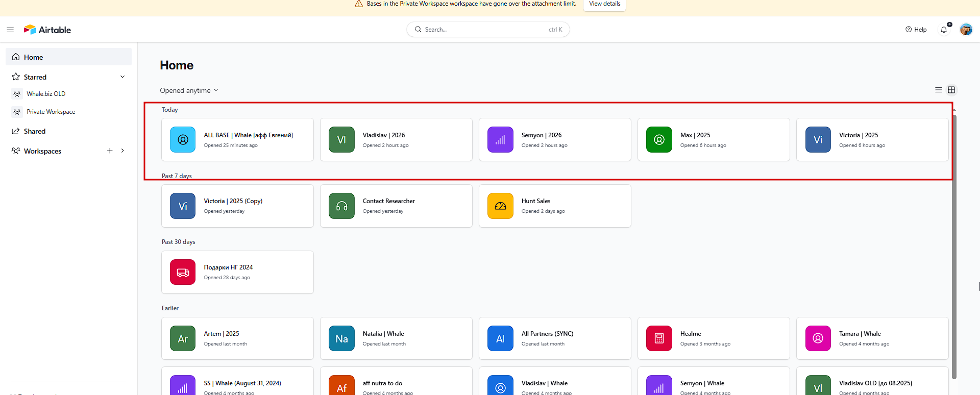Open the ALL BASE | Whale base card
Viewport: 980px width, 395px height.
(x=237, y=140)
